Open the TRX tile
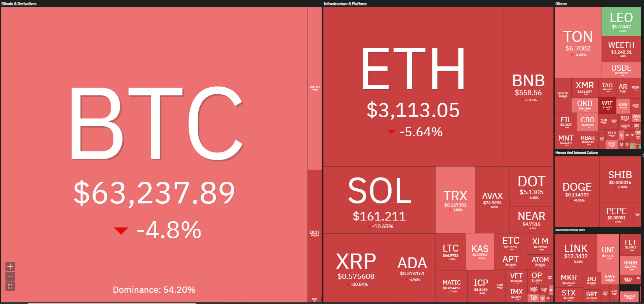This screenshot has width=644, height=304. (455, 200)
